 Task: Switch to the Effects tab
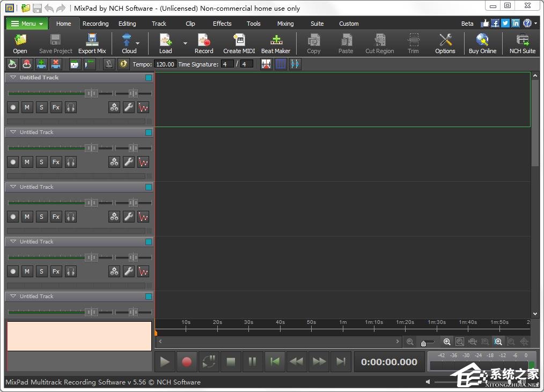coord(222,24)
